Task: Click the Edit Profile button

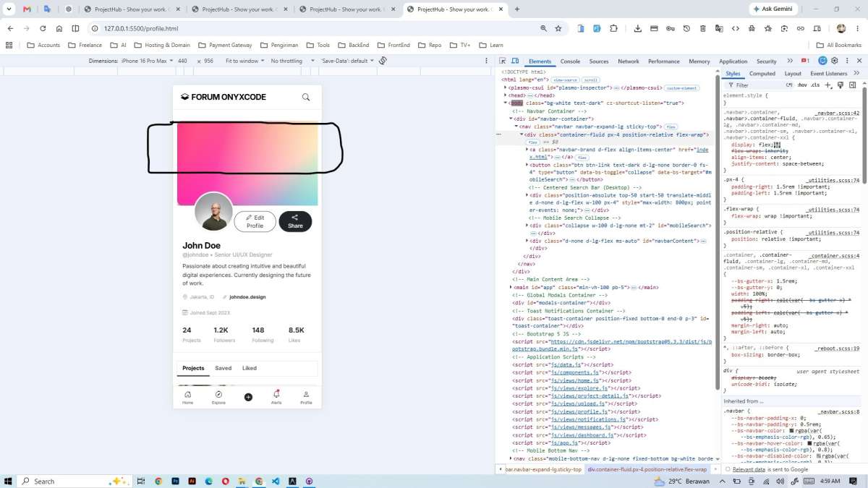Action: click(255, 221)
